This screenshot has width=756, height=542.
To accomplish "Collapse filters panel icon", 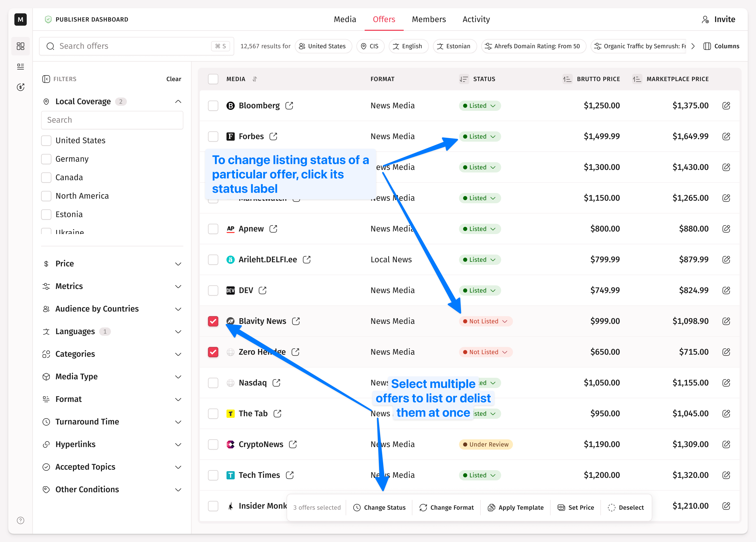I will tap(46, 79).
